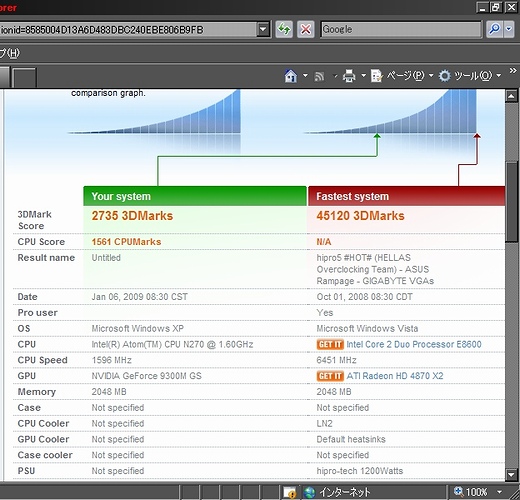Click the zoom level 100% control

pyautogui.click(x=471, y=492)
